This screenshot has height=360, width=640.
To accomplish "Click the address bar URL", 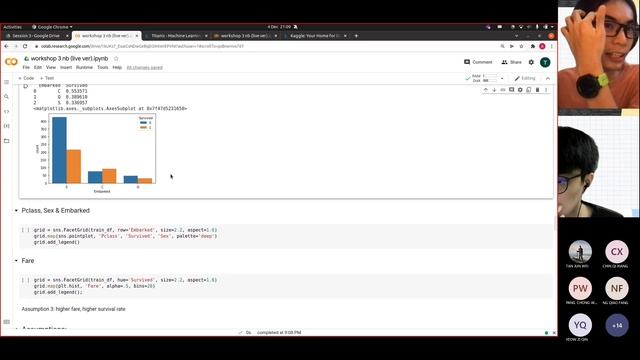I will 142,46.
